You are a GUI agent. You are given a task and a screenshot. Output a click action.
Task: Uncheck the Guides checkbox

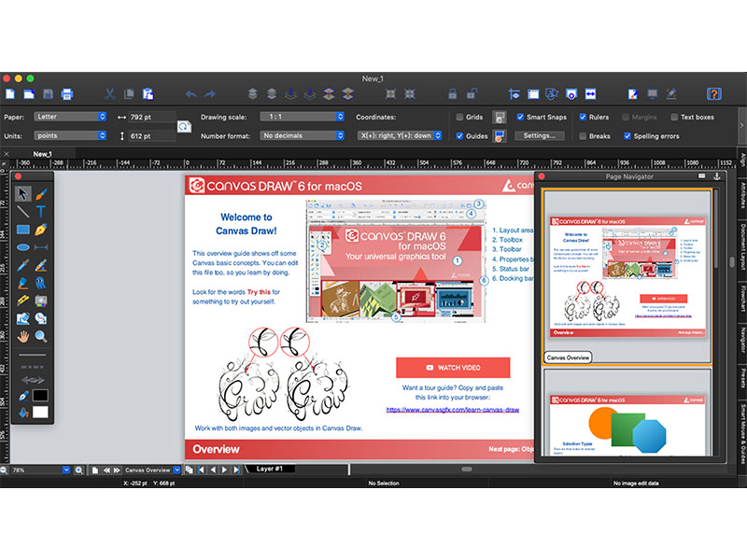tap(459, 135)
